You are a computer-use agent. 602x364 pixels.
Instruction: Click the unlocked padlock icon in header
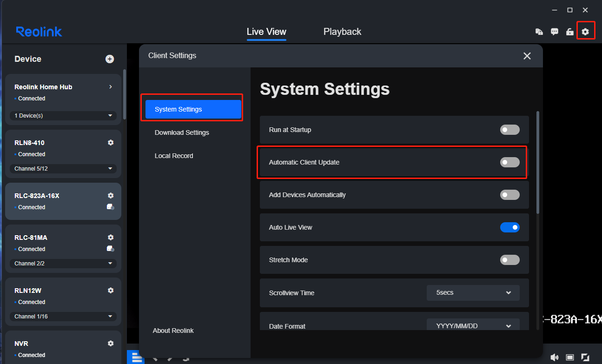pos(569,32)
